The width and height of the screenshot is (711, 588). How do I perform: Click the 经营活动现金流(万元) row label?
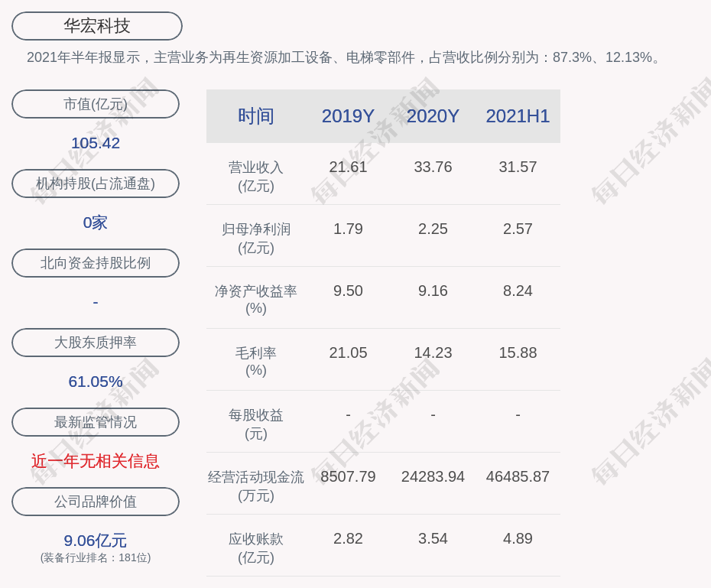[x=256, y=486]
